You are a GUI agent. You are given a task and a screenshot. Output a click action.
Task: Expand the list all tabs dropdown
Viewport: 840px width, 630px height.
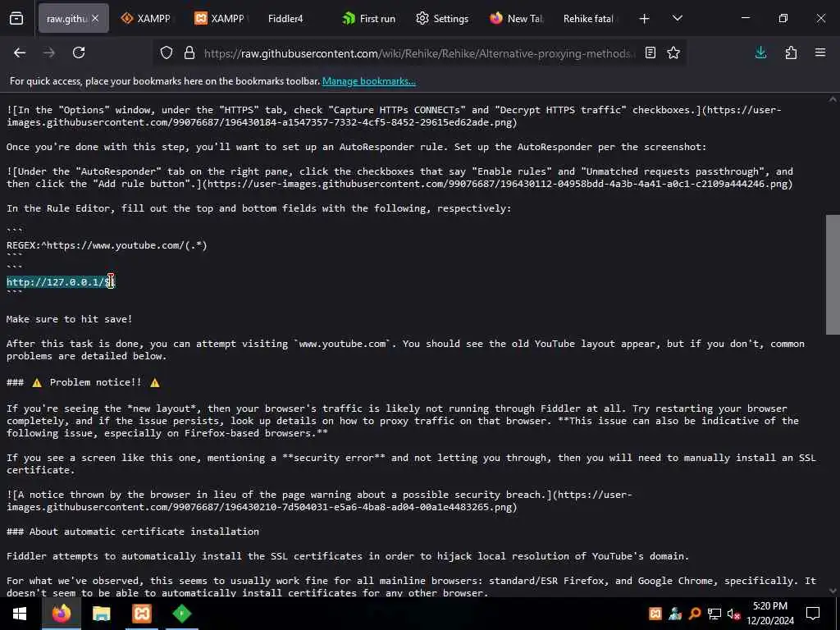click(x=677, y=19)
